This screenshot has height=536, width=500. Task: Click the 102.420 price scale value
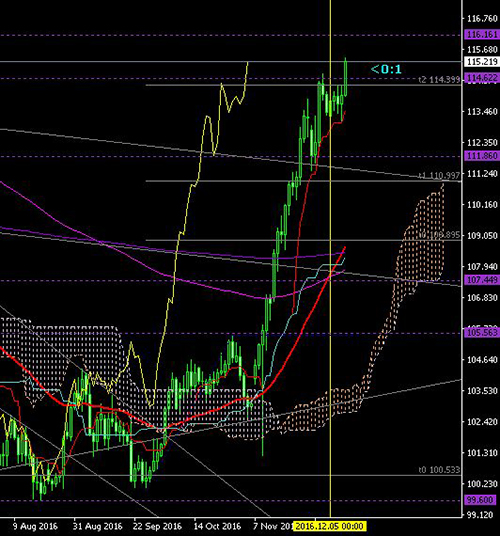click(482, 422)
